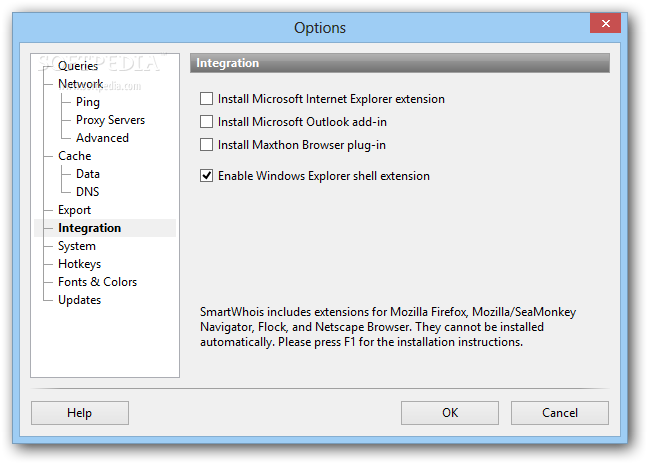The height and width of the screenshot is (464, 648).
Task: Go to the Updates options
Action: (79, 300)
